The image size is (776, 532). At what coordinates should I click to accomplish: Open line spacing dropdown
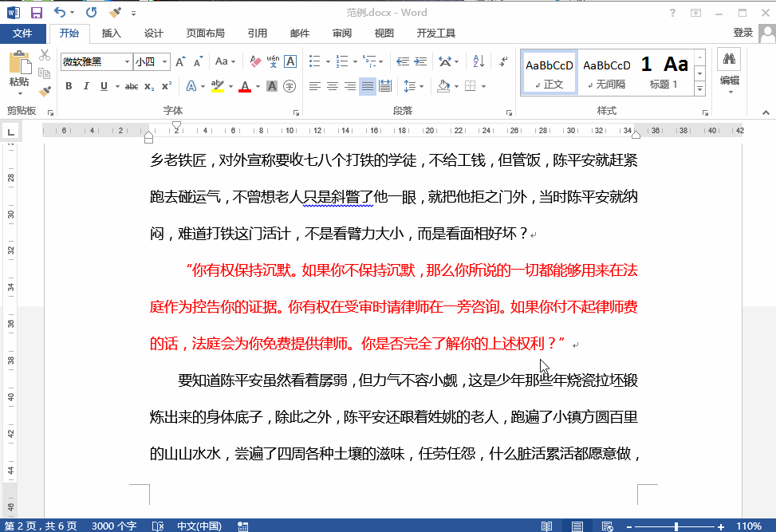point(414,87)
